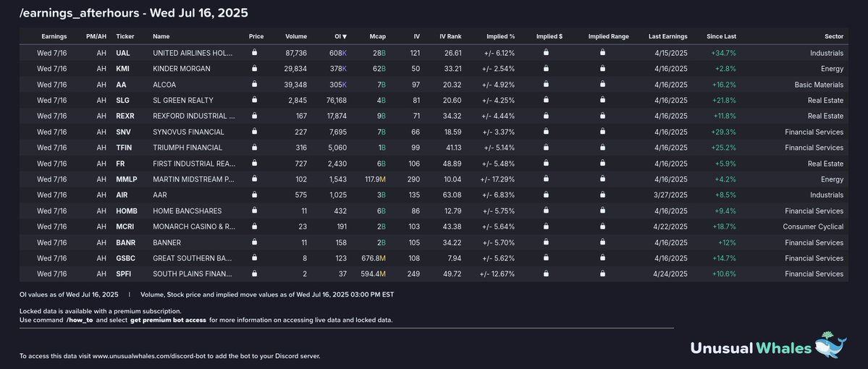Image resolution: width=868 pixels, height=369 pixels.
Task: Click SL GREEN REALTY name
Action: pos(182,101)
